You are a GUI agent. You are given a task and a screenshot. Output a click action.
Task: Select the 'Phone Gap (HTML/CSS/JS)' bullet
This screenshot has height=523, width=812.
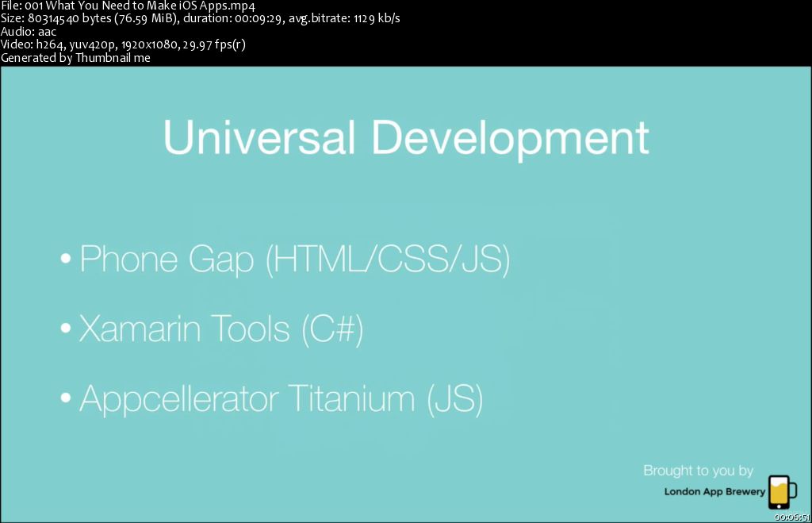tap(285, 259)
